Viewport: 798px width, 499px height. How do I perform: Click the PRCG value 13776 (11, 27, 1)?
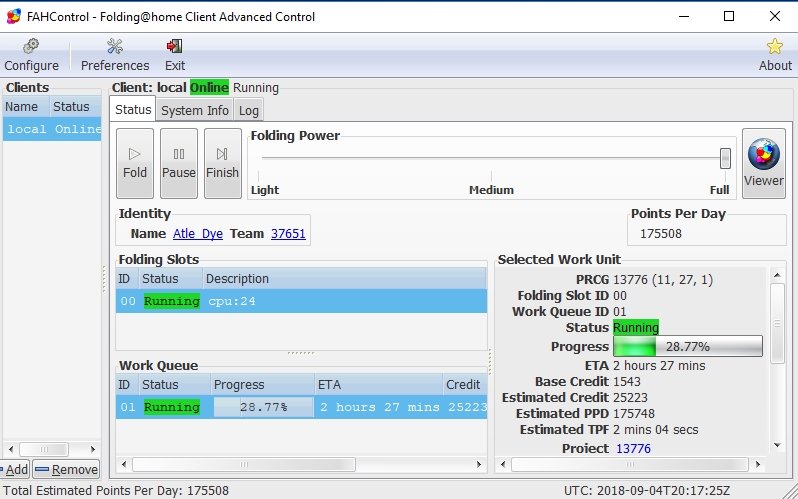pyautogui.click(x=663, y=280)
